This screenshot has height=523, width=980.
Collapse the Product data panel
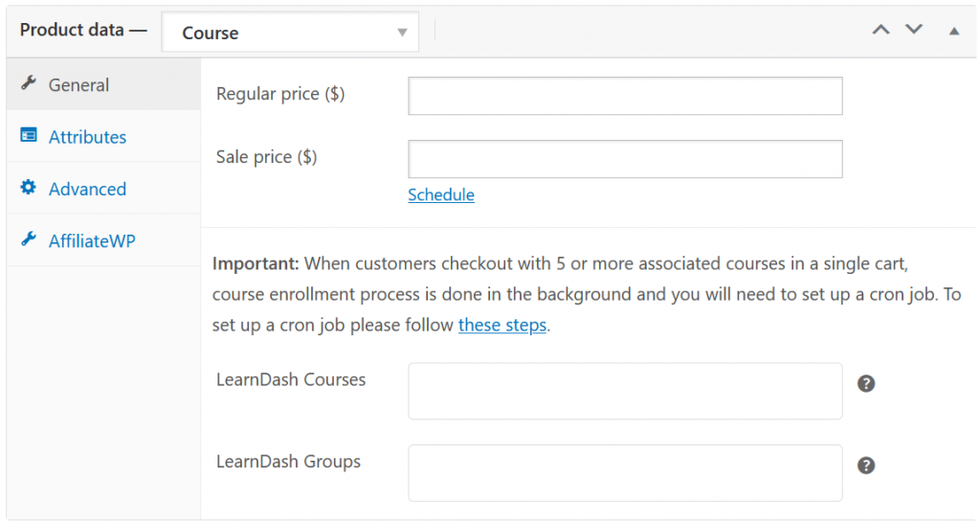953,31
